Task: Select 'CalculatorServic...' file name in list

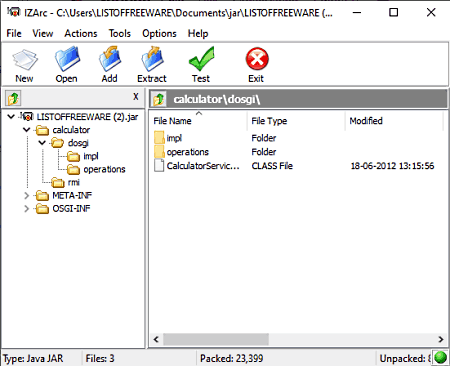Action: pyautogui.click(x=203, y=166)
